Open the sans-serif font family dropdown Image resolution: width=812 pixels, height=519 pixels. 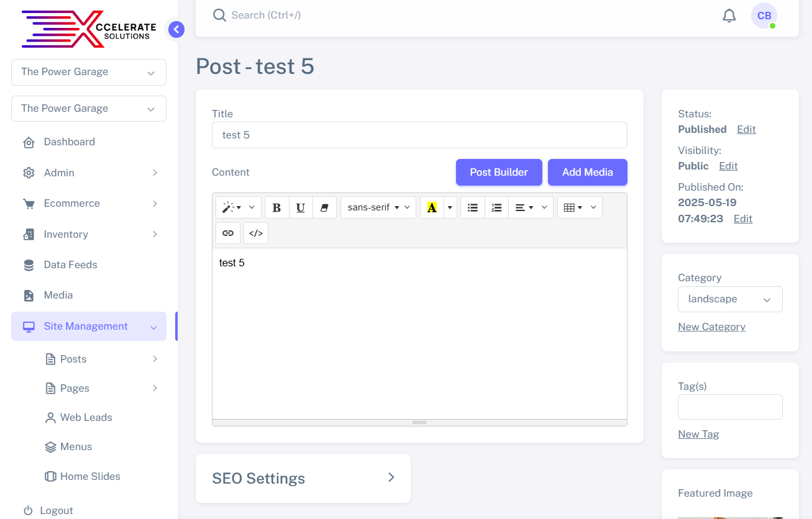(x=378, y=207)
